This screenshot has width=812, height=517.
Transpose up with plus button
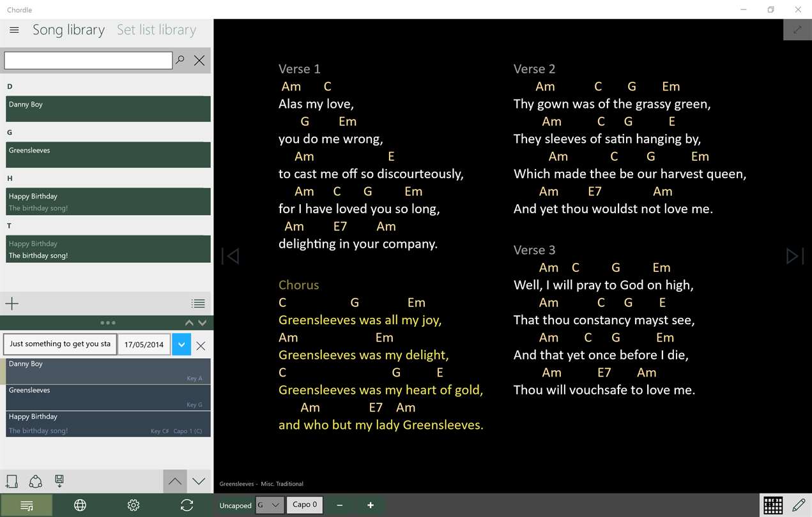pos(370,505)
